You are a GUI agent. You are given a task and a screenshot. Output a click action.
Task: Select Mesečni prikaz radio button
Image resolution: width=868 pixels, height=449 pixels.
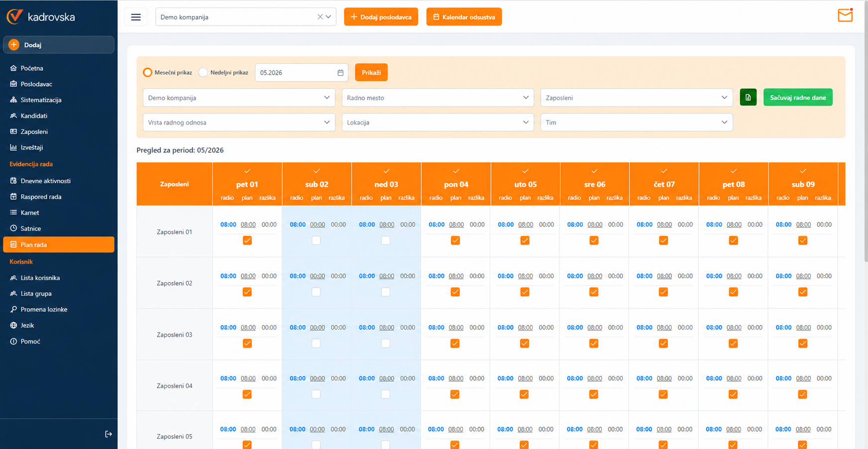147,73
